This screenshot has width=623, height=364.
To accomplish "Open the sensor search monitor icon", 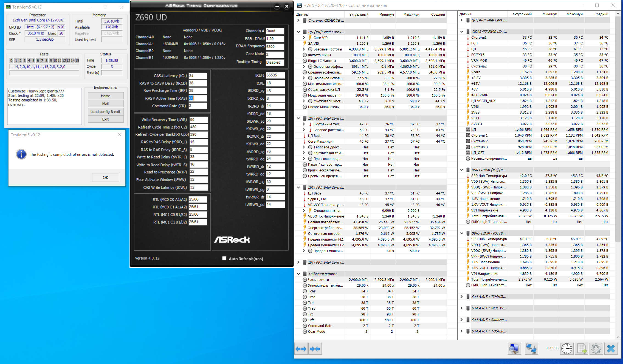I will point(514,349).
